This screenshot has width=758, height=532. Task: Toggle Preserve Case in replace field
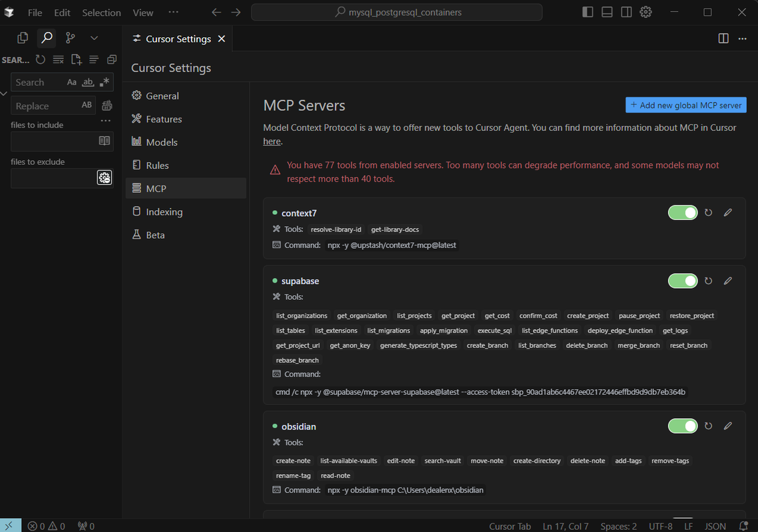tap(87, 105)
